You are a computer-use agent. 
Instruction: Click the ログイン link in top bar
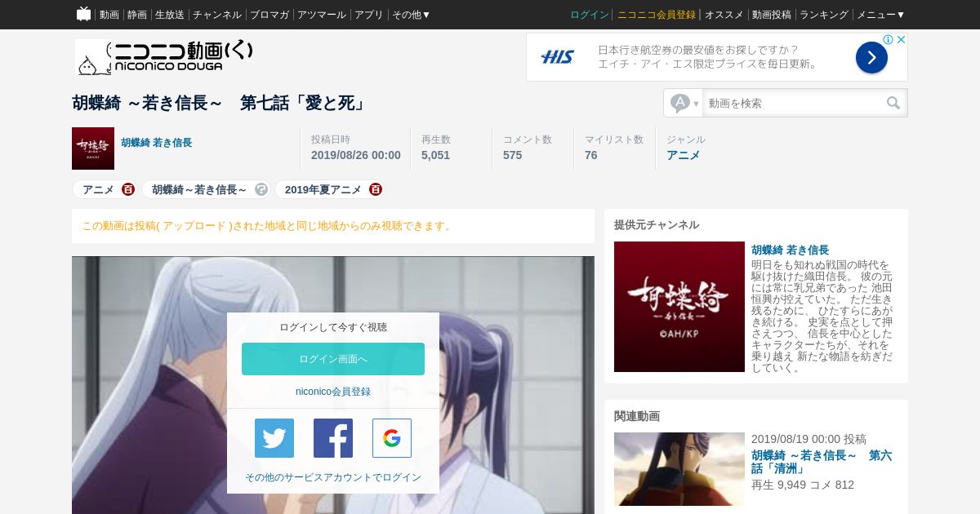pyautogui.click(x=590, y=15)
